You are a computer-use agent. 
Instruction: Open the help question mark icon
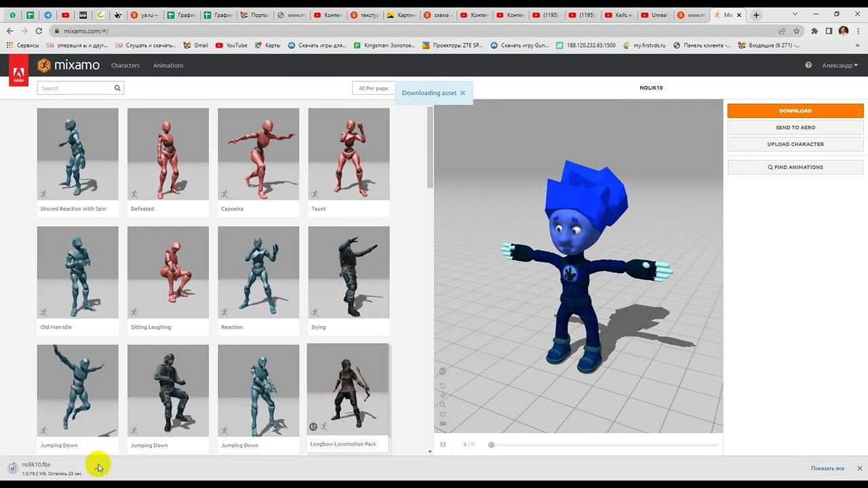tap(808, 65)
